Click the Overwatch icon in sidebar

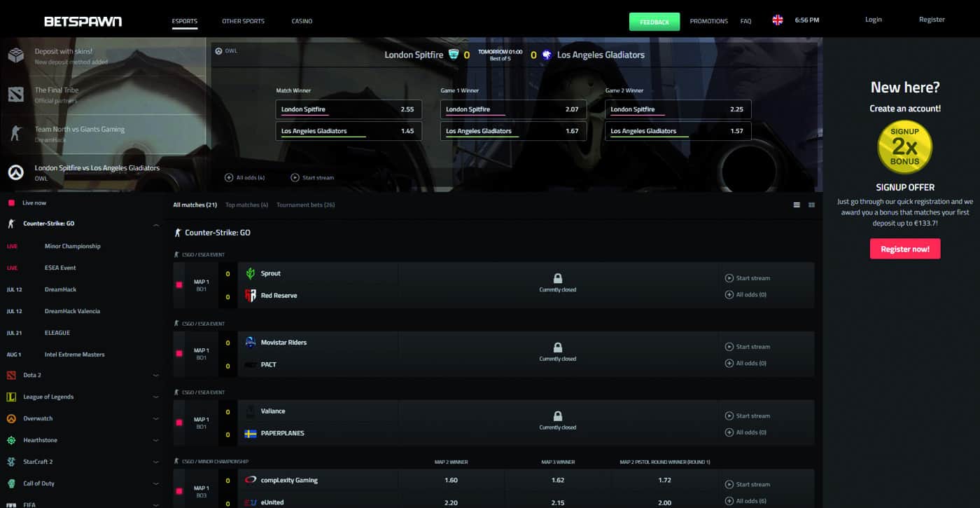pyautogui.click(x=11, y=419)
